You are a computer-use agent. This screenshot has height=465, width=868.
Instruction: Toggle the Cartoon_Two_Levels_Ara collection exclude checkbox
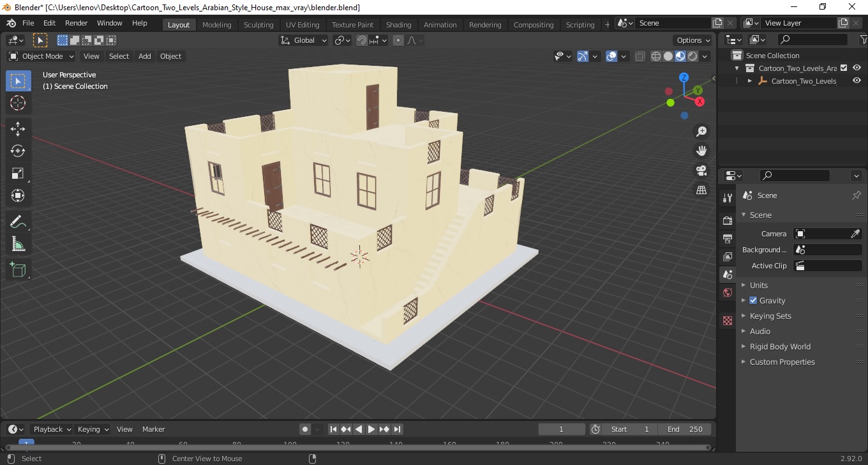pos(844,68)
